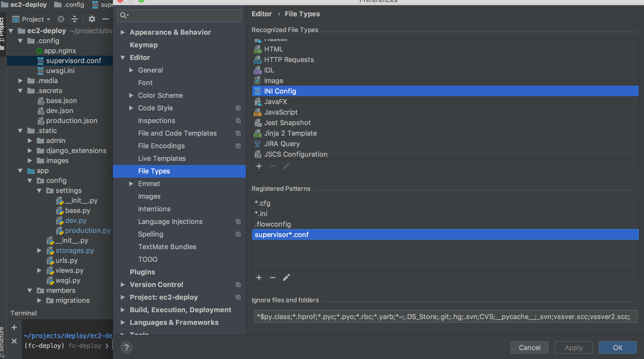The width and height of the screenshot is (644, 359).
Task: Open Live Templates settings
Action: (x=162, y=158)
